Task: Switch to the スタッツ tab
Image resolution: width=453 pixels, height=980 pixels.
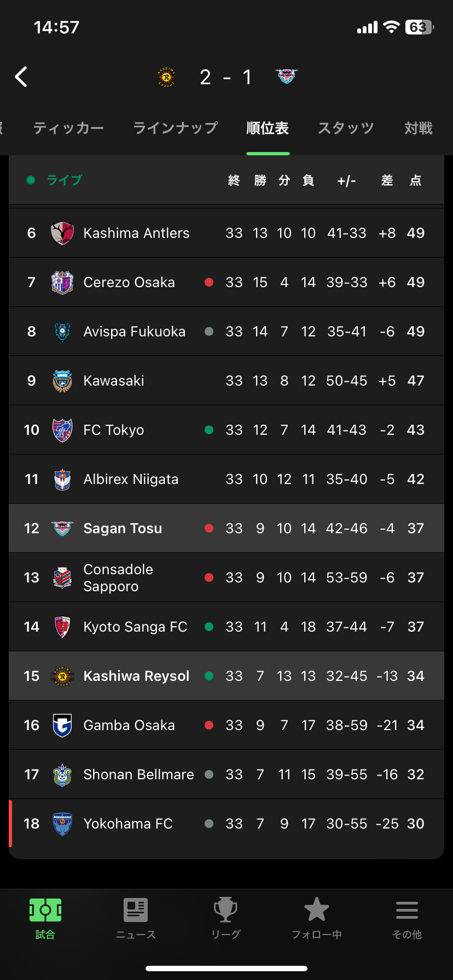Action: (x=346, y=129)
